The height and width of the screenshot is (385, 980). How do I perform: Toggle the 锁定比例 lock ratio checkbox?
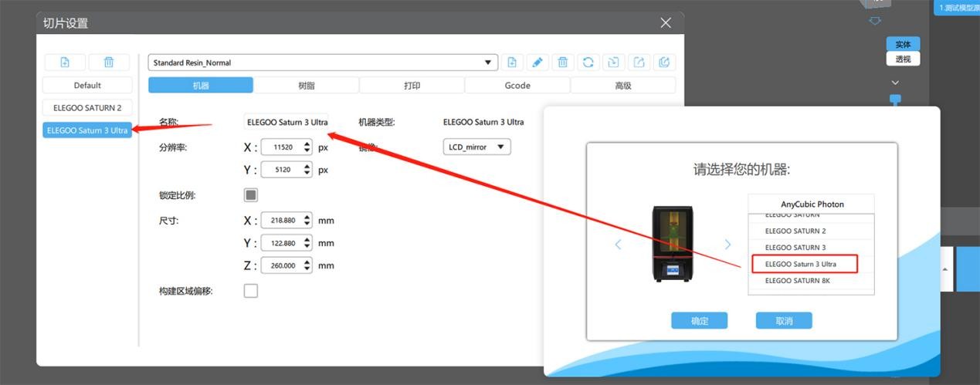point(251,195)
